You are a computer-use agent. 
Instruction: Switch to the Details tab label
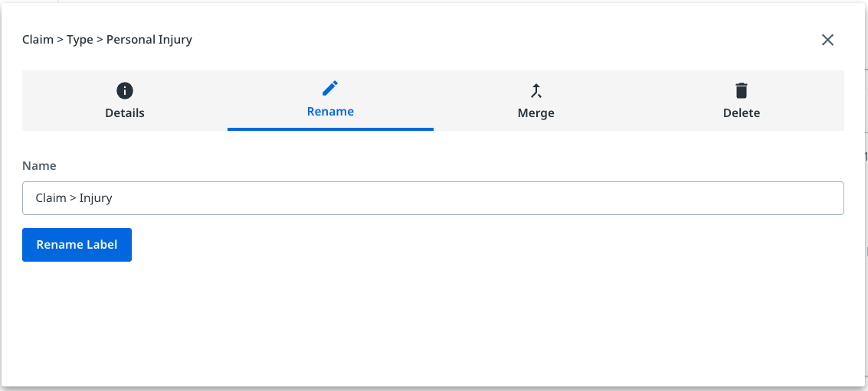pyautogui.click(x=125, y=113)
